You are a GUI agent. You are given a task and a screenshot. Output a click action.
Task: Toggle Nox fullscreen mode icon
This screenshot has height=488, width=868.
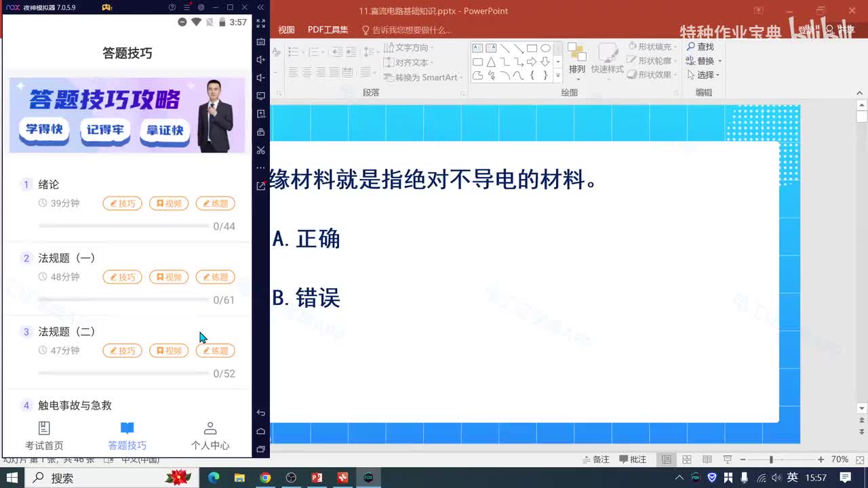click(x=261, y=23)
